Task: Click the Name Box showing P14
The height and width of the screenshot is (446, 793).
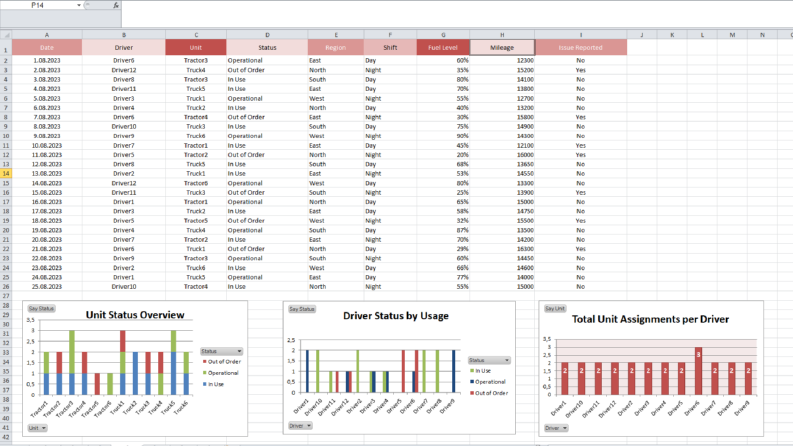Action: (38, 5)
